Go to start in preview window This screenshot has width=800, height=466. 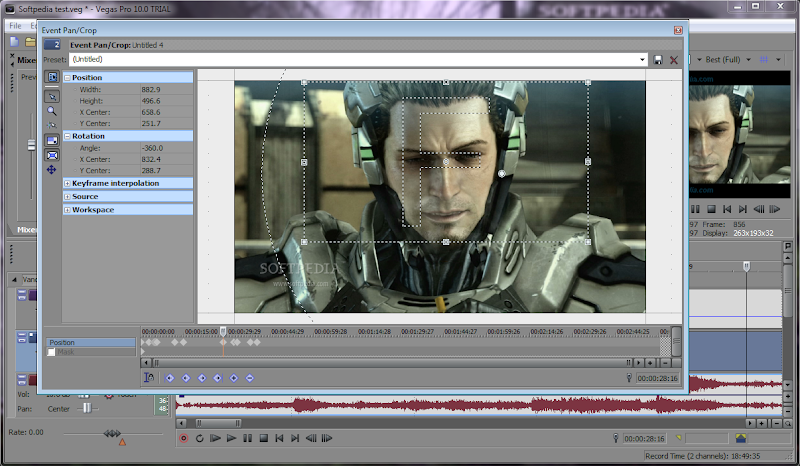point(727,209)
